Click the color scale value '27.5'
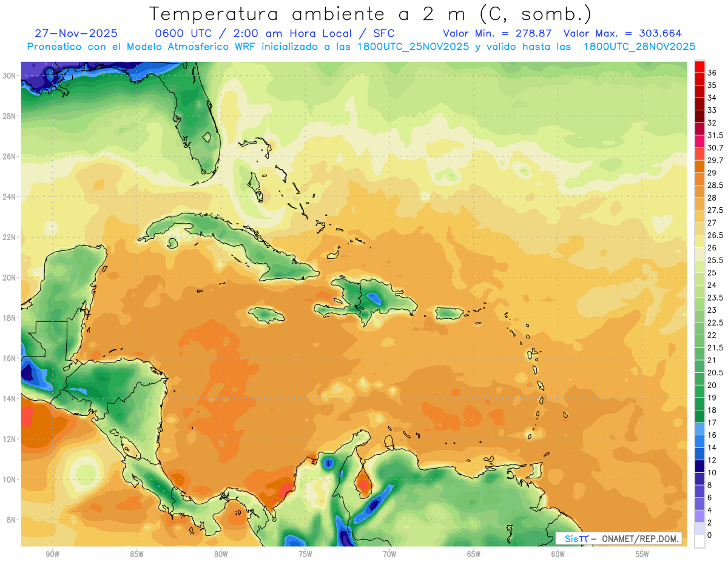 coord(715,210)
